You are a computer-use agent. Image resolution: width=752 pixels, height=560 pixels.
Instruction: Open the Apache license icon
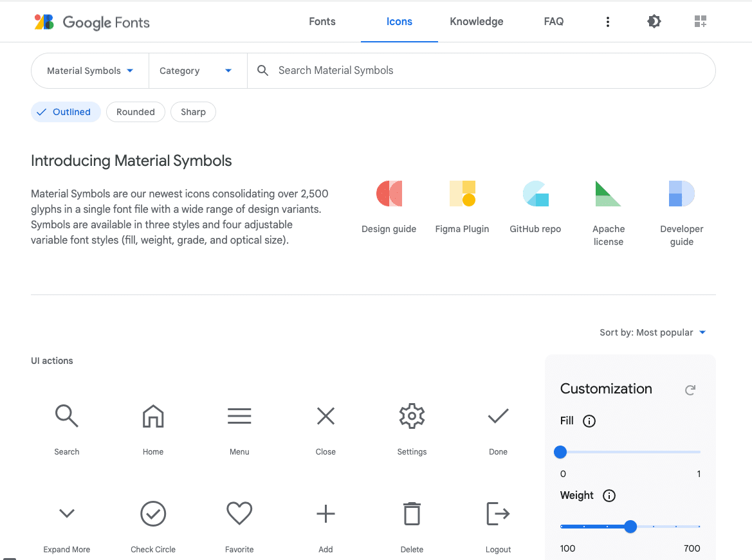(x=608, y=194)
